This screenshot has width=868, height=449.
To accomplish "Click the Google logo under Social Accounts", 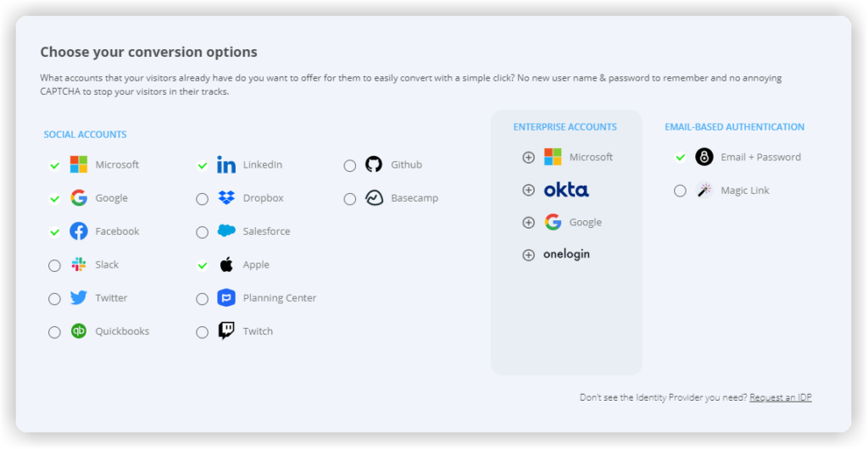I will coord(79,198).
